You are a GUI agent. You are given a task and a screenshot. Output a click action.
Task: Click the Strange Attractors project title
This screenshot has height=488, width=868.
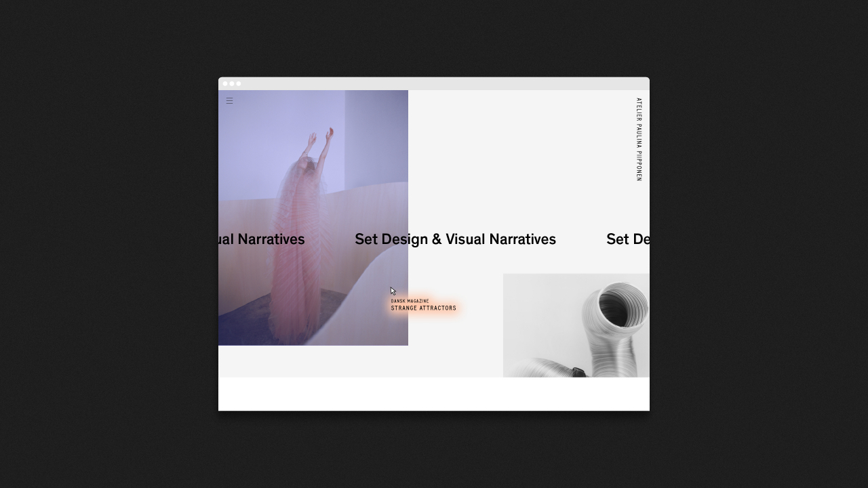click(x=423, y=308)
